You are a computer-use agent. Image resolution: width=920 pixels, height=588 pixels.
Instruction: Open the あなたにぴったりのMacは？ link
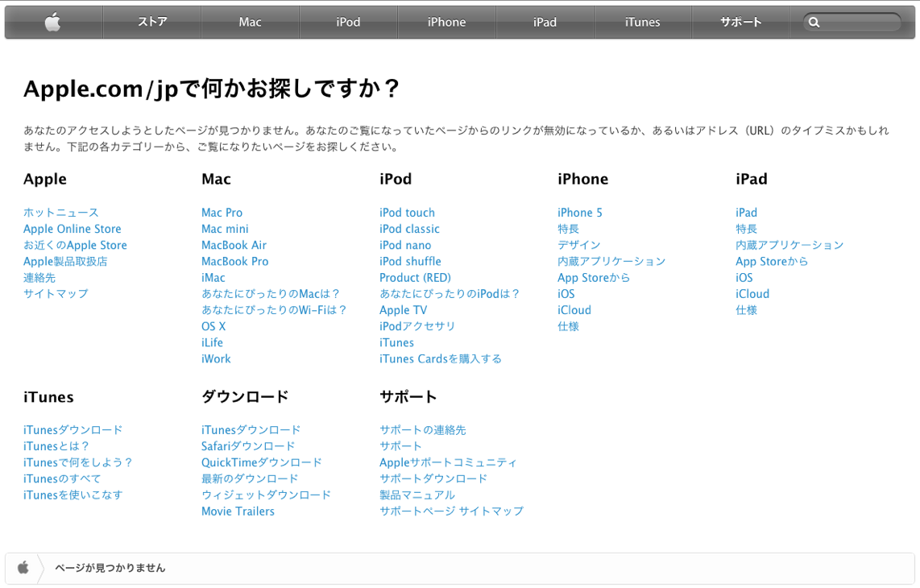click(x=271, y=293)
